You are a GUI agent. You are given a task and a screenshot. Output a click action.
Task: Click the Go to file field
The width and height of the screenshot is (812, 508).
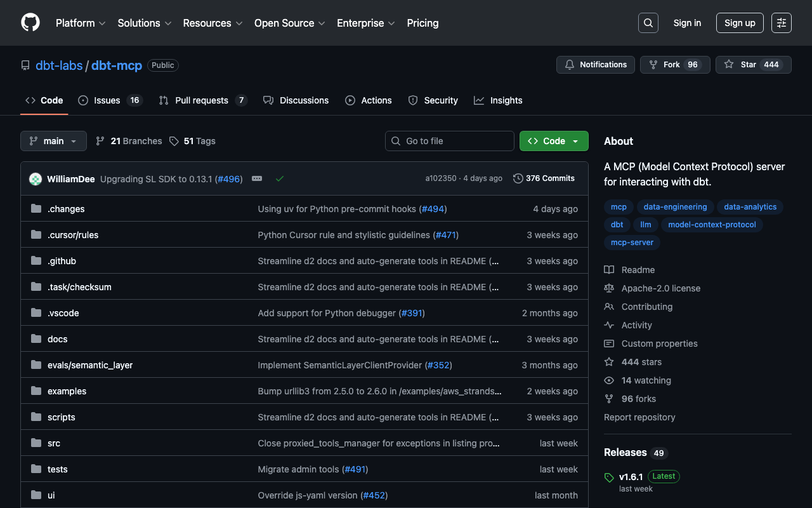pyautogui.click(x=449, y=141)
